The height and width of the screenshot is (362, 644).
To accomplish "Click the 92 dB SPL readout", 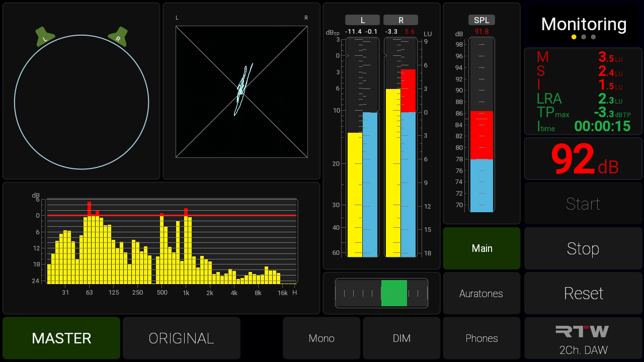I will tap(584, 160).
